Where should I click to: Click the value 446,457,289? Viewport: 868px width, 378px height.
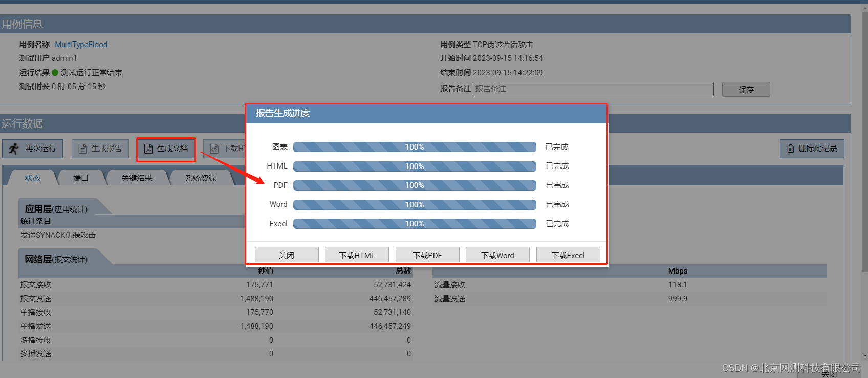pyautogui.click(x=390, y=299)
